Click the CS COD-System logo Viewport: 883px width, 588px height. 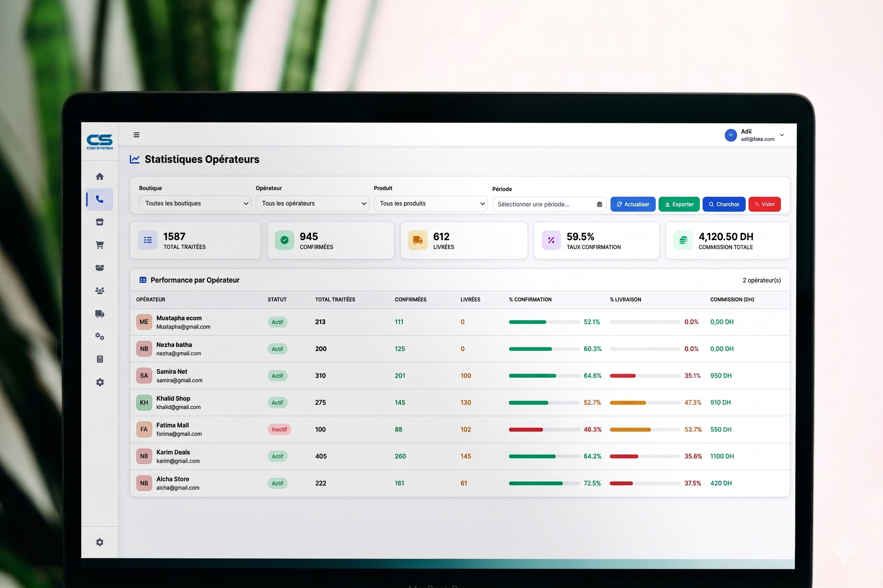coord(100,142)
